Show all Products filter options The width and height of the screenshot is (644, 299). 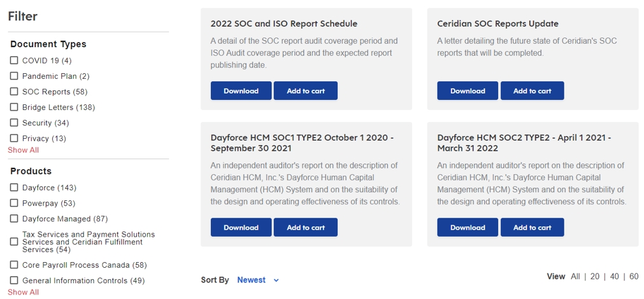[x=23, y=292]
